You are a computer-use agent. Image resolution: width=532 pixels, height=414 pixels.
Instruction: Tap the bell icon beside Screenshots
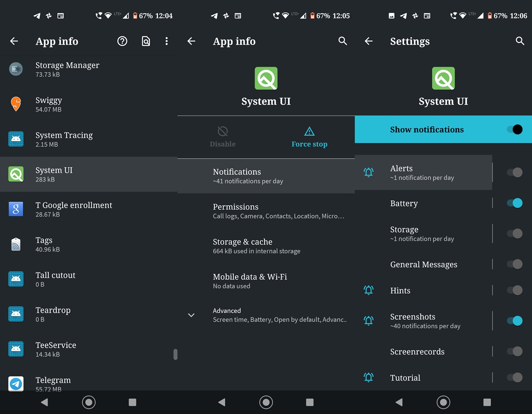click(368, 321)
